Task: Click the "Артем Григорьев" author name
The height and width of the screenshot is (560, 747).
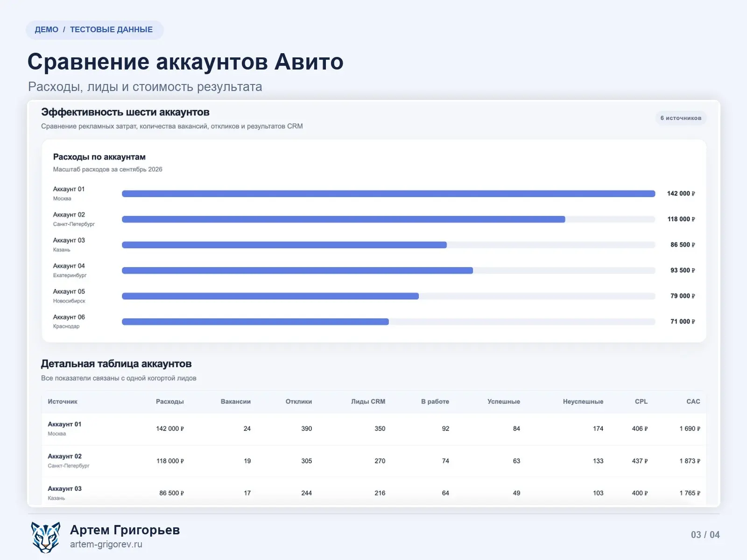Action: pos(125,530)
